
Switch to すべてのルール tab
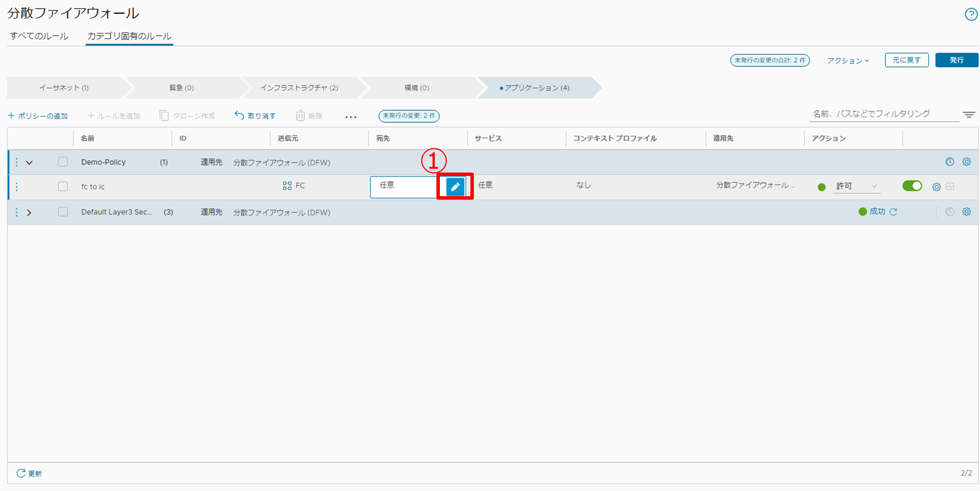pyautogui.click(x=39, y=36)
